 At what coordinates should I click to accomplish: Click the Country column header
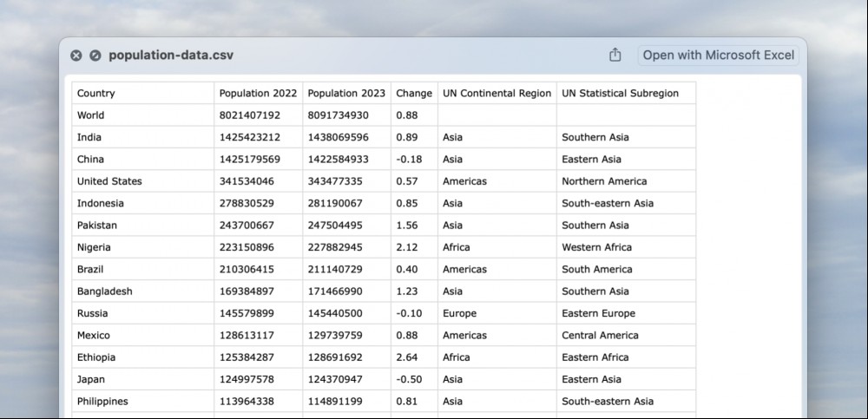click(x=143, y=93)
